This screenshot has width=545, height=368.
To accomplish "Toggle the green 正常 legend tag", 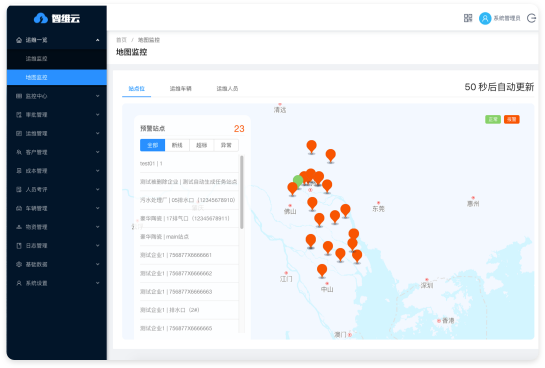I will (x=493, y=120).
